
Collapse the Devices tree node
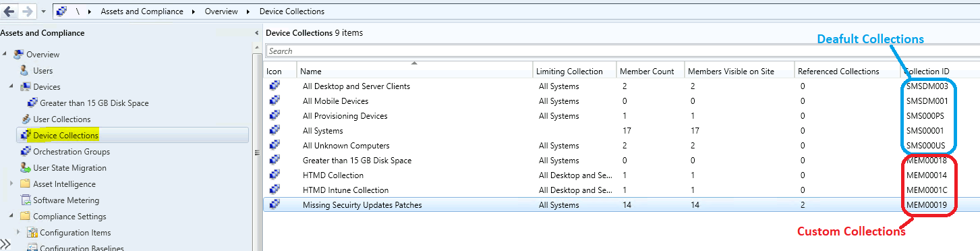[x=11, y=86]
